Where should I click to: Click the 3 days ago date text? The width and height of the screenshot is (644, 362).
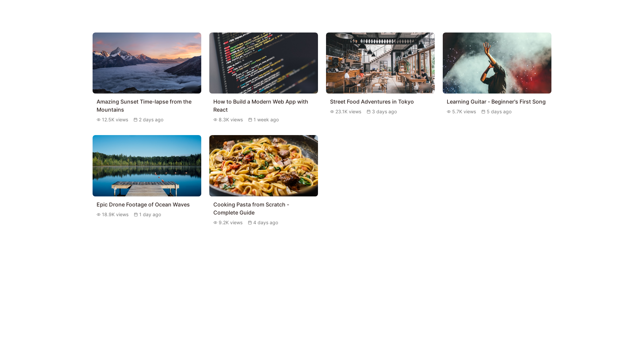[x=384, y=112]
